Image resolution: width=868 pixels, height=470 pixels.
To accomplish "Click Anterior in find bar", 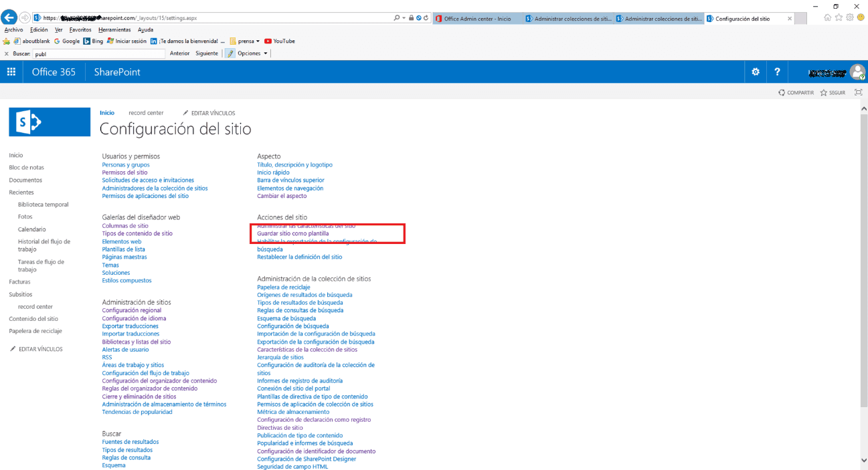I will pos(180,53).
